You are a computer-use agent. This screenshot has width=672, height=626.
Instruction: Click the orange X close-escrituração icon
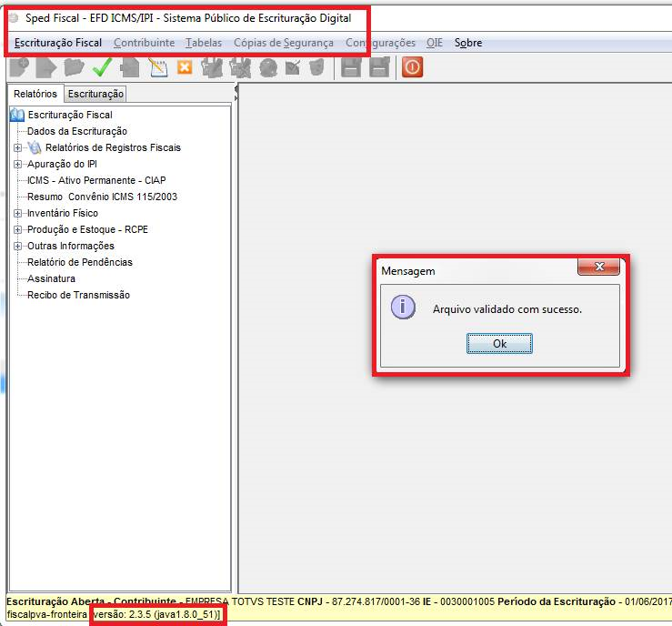185,67
